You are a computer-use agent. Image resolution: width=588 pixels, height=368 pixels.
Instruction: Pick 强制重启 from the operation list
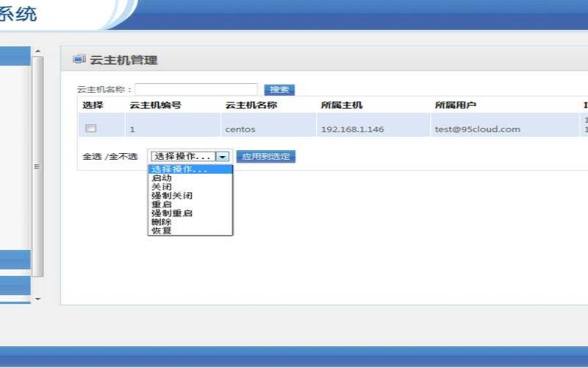tap(171, 213)
